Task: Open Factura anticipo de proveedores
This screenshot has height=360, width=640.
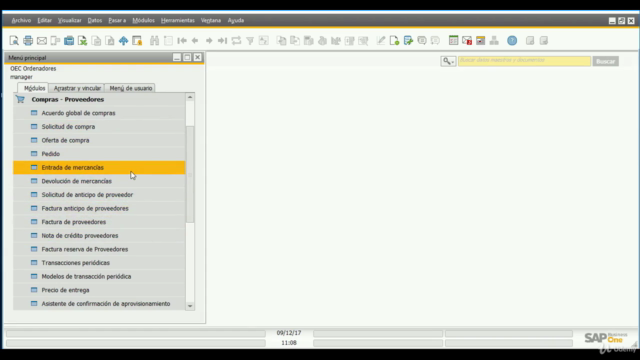Action: [x=99, y=208]
